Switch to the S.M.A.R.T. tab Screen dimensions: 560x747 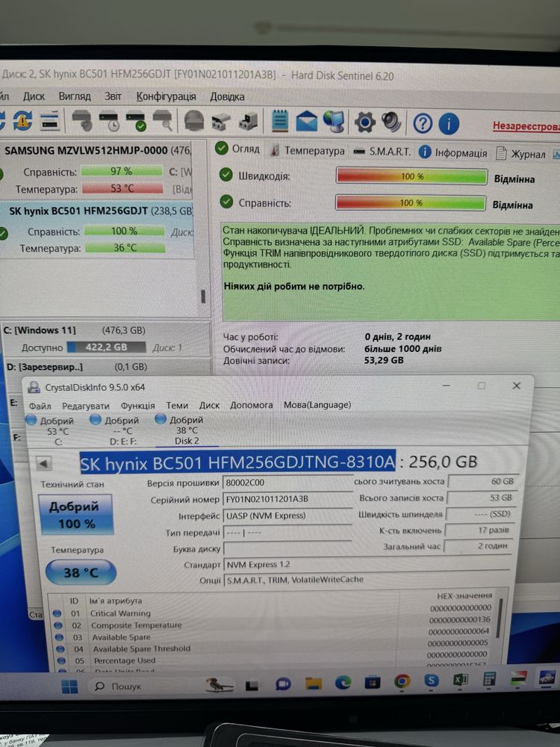click(x=382, y=152)
